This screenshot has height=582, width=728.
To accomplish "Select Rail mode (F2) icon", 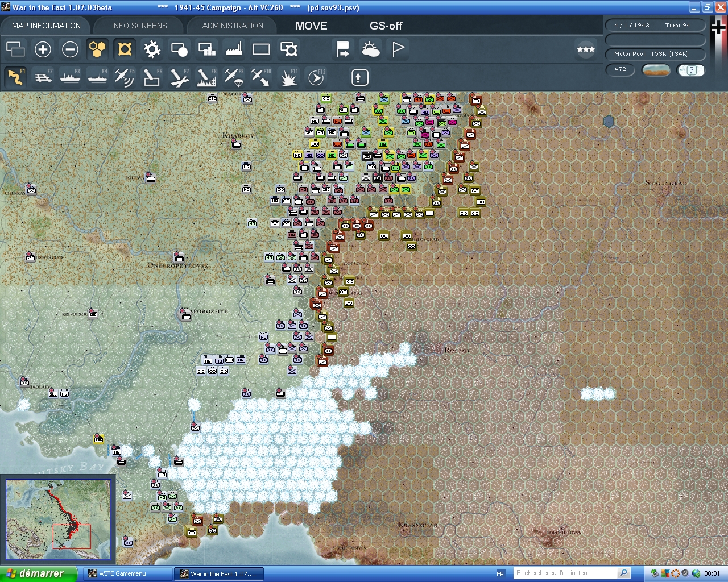I will [43, 77].
